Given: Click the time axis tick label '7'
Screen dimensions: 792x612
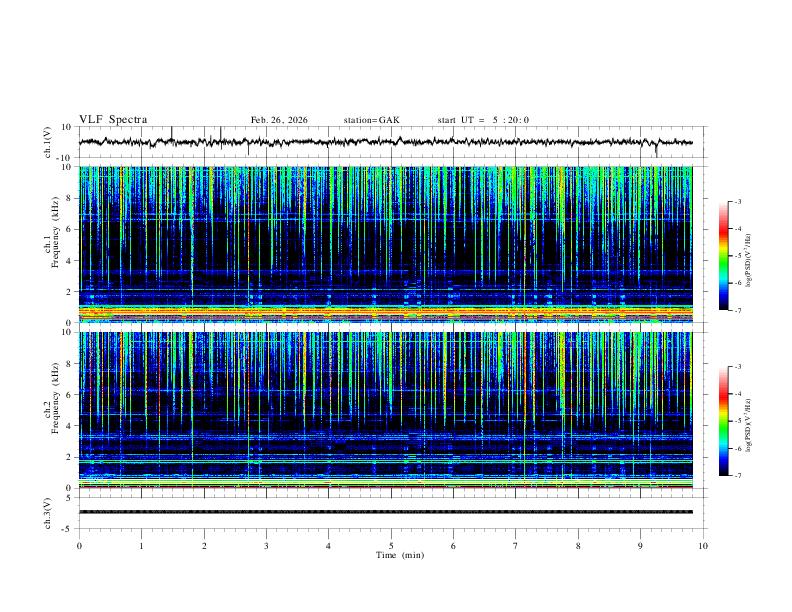Looking at the screenshot, I should [516, 546].
